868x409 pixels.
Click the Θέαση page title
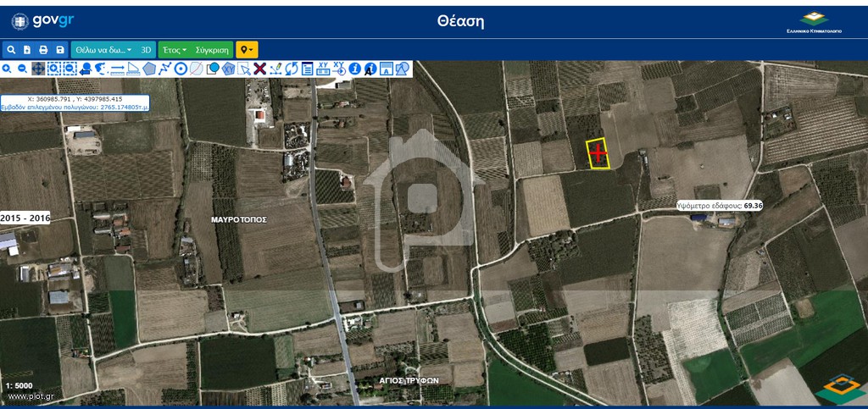(x=460, y=21)
